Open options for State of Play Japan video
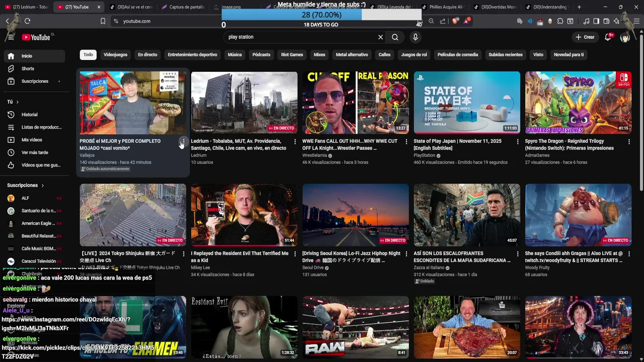644x362 pixels. 517,142
